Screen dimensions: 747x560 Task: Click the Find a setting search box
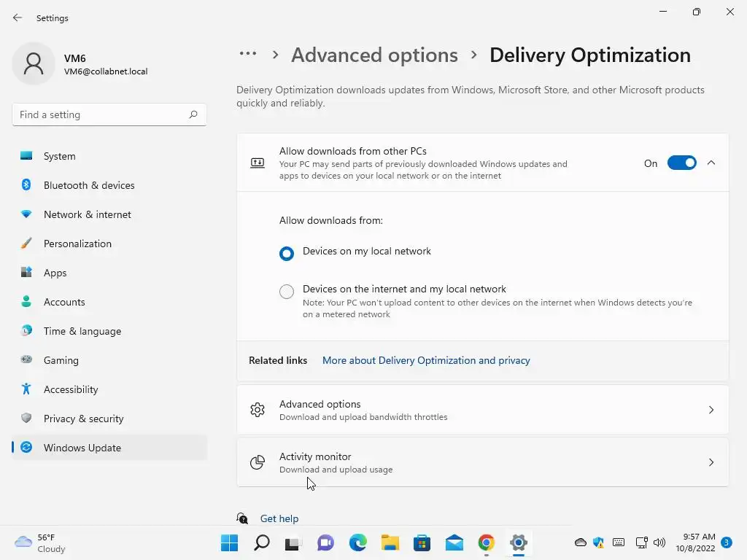(102, 114)
